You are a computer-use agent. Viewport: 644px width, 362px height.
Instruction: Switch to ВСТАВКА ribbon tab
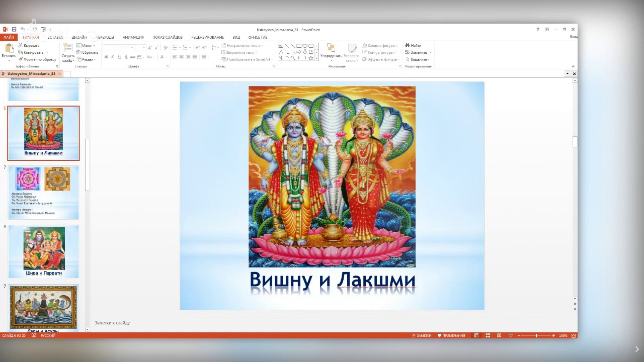pyautogui.click(x=55, y=37)
